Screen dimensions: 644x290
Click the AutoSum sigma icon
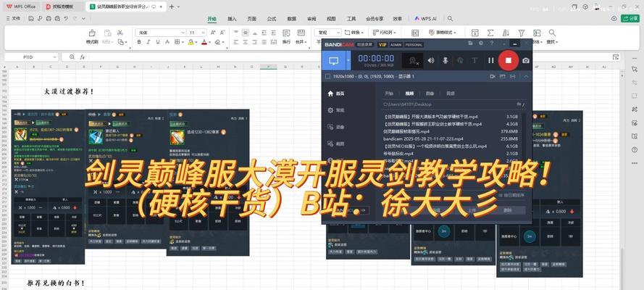pyautogui.click(x=490, y=33)
